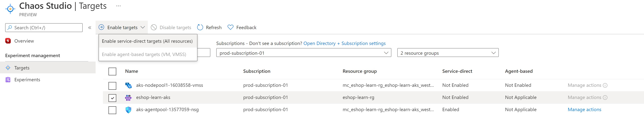Image resolution: width=644 pixels, height=129 pixels.
Task: Open the prod-subscription-01 subscription dropdown
Action: [304, 53]
